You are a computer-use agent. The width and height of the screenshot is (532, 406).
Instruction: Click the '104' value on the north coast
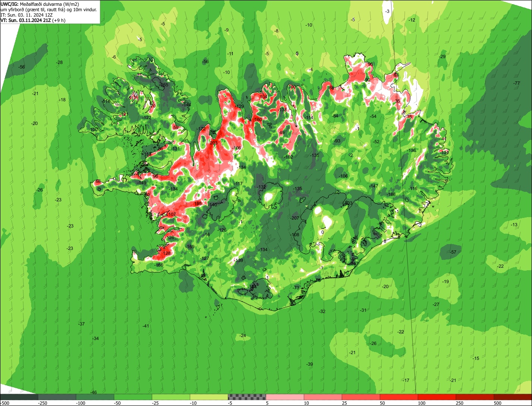pyautogui.click(x=264, y=96)
